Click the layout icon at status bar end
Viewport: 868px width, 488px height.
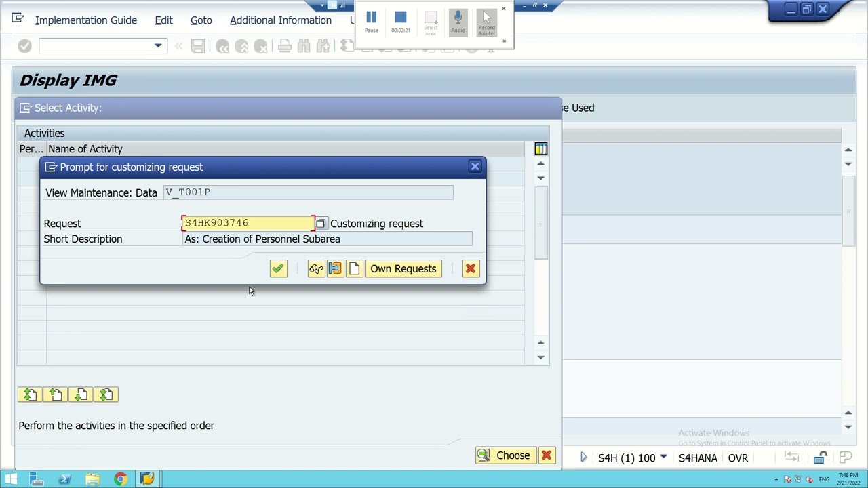click(x=845, y=457)
